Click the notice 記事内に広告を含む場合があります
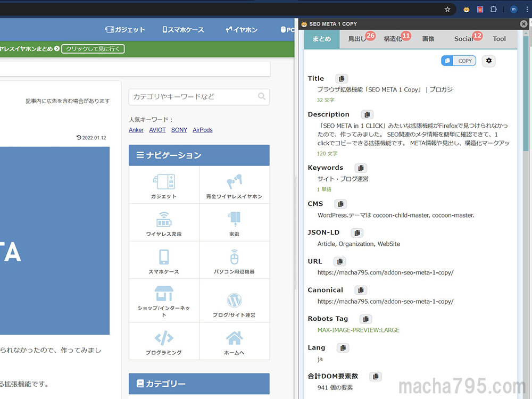The height and width of the screenshot is (399, 532). click(68, 101)
